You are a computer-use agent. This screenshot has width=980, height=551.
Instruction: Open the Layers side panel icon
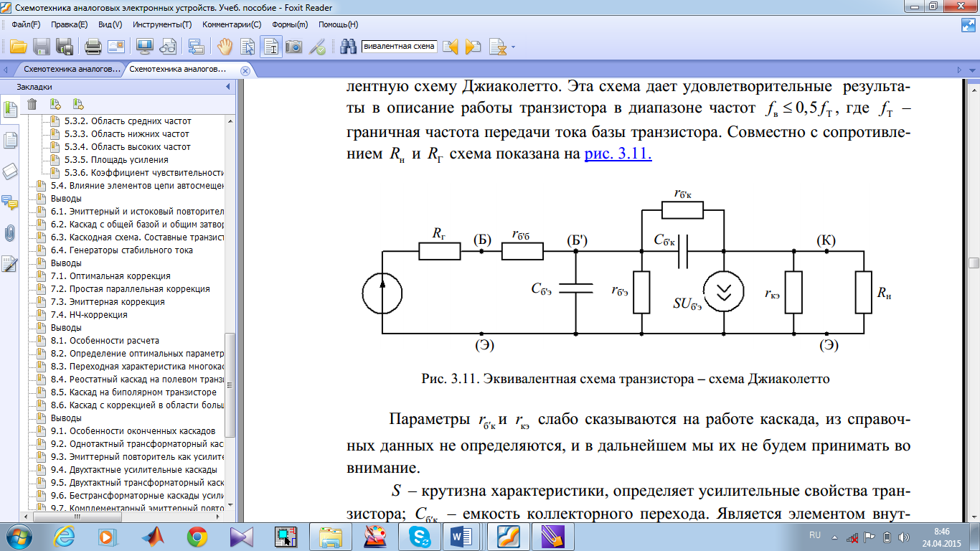[10, 171]
